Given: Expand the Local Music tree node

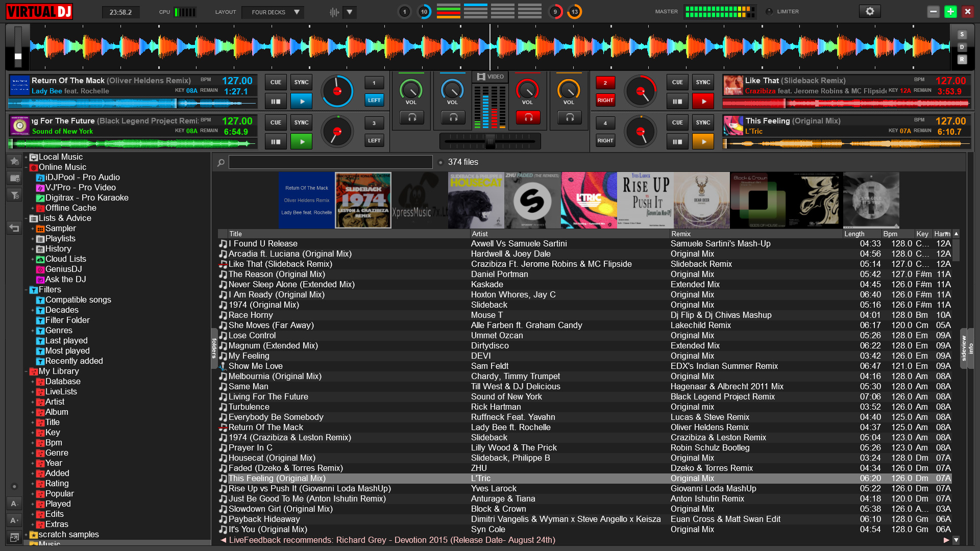Looking at the screenshot, I should (x=26, y=157).
